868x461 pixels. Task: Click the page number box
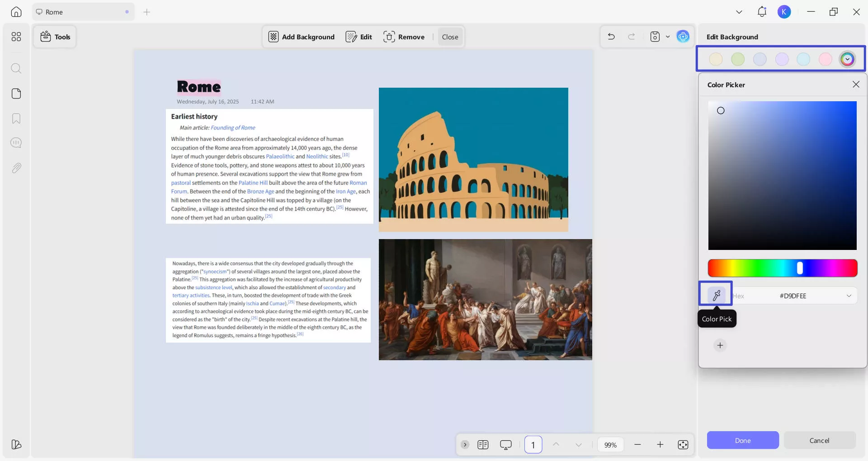(x=533, y=445)
